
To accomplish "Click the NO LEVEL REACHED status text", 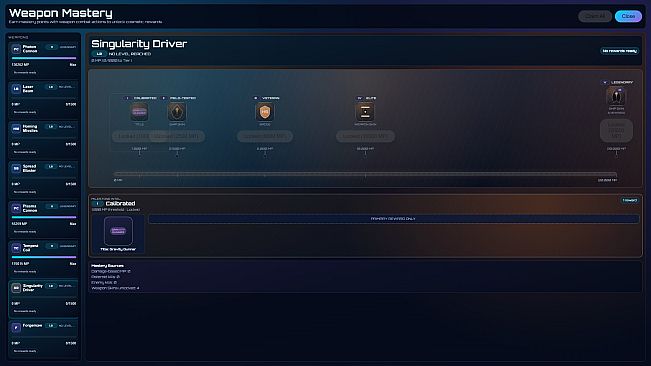I will [x=130, y=54].
